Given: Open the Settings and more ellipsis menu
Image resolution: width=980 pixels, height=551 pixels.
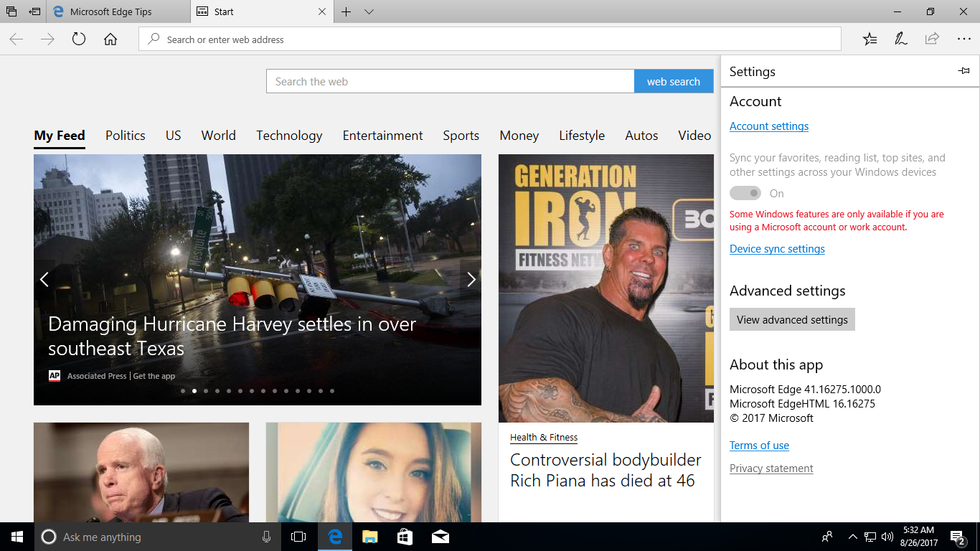Looking at the screenshot, I should tap(963, 39).
